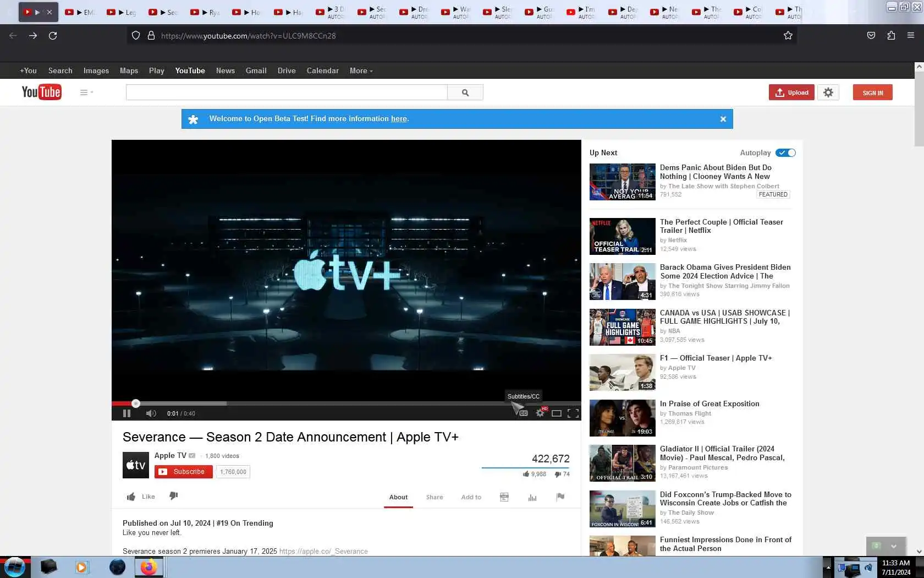Pause the Severance video

pos(127,413)
